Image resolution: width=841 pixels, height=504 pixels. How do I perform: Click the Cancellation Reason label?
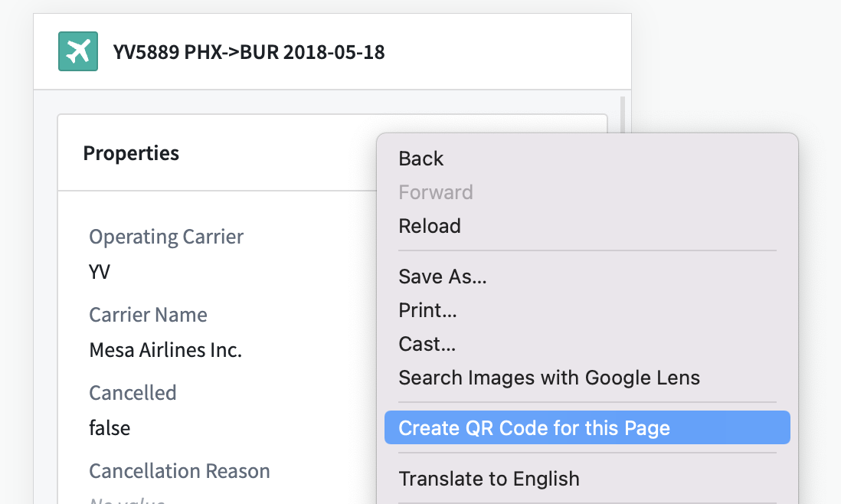click(180, 471)
